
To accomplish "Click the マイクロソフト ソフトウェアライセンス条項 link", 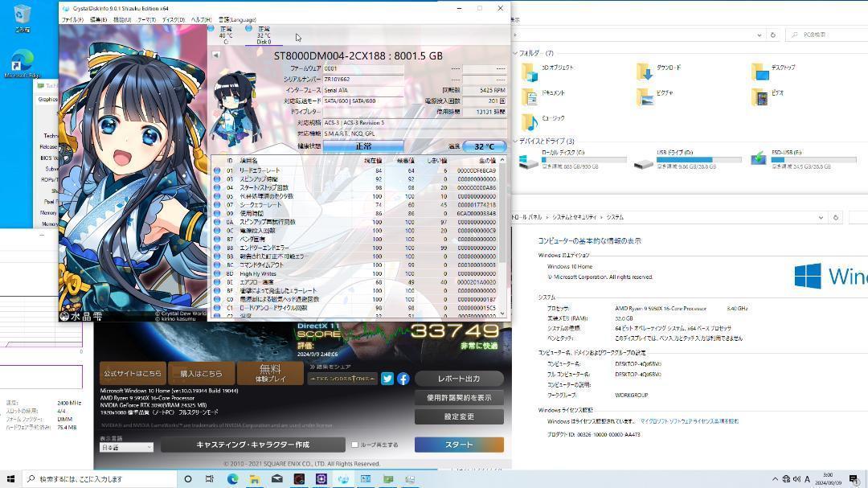I will (690, 421).
